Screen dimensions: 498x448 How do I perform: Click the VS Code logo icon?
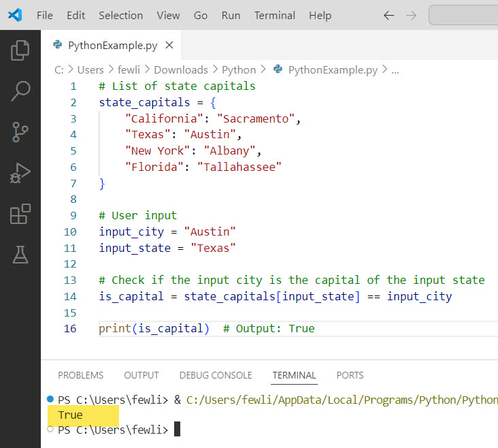coord(15,15)
